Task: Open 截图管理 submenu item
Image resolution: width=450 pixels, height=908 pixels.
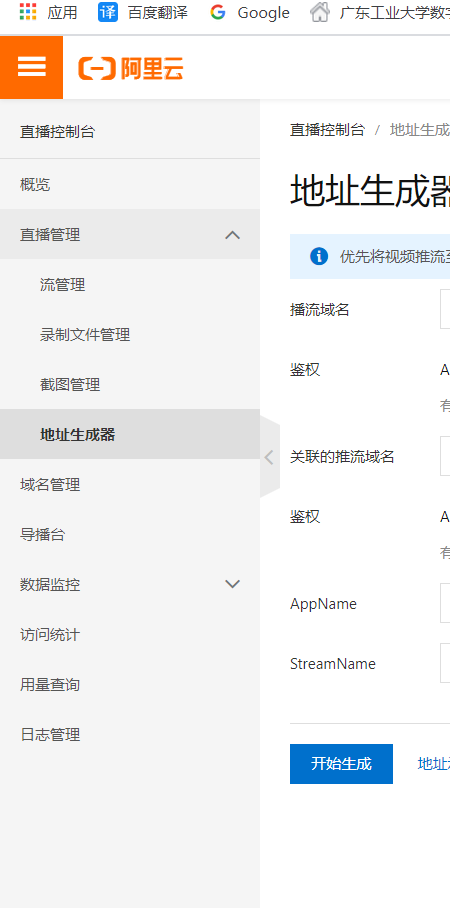Action: click(x=130, y=384)
